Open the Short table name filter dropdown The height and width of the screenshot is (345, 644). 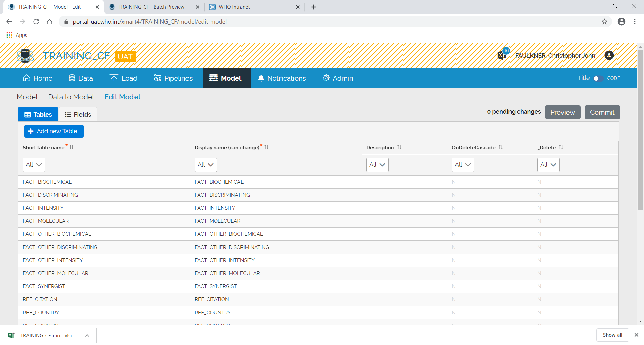(34, 165)
